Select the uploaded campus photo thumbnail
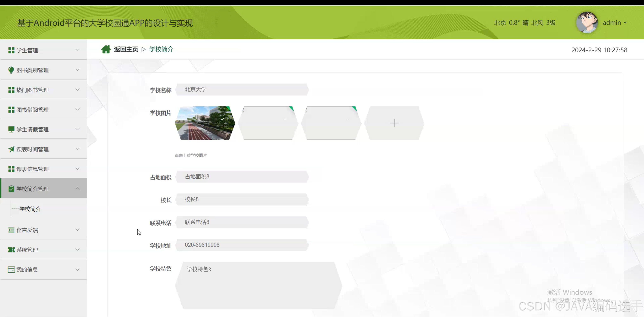 pyautogui.click(x=205, y=123)
